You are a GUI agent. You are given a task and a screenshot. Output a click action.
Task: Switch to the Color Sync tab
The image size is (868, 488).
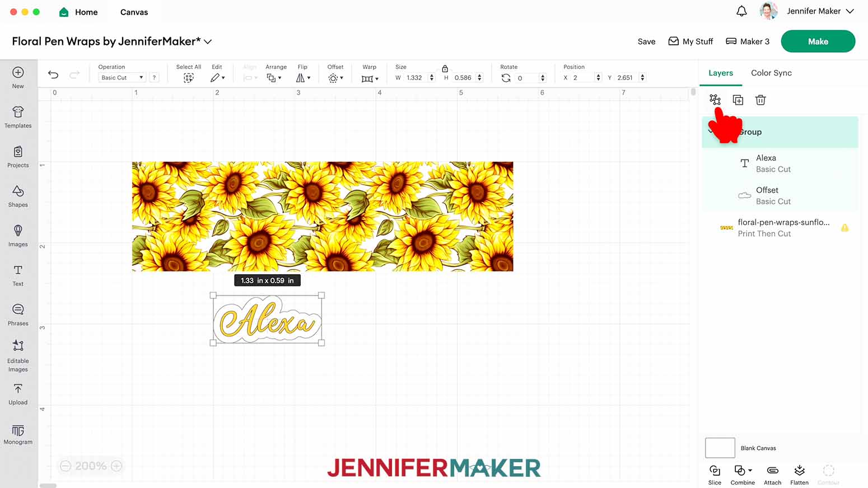coord(771,73)
